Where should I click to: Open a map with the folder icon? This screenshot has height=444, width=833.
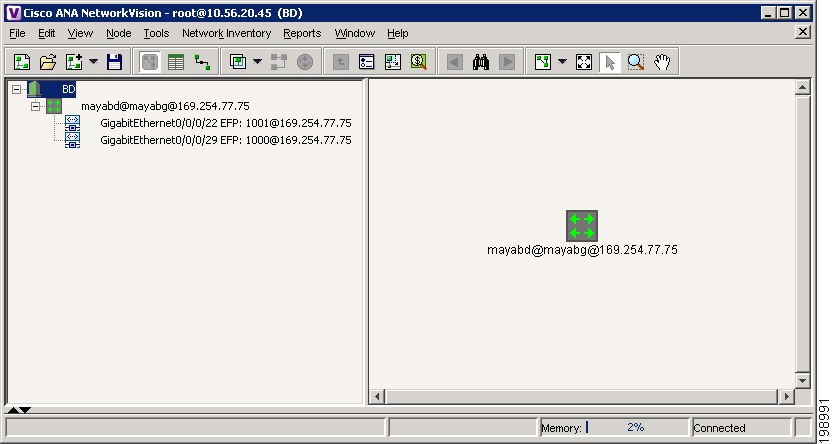[x=48, y=62]
